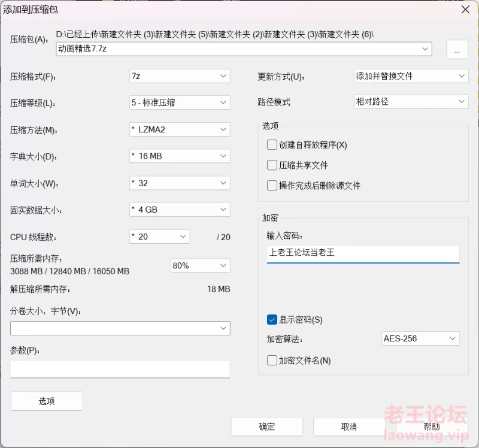
Task: Open the 压缩等级 5 - 标准压缩 dropdown
Action: [x=180, y=102]
